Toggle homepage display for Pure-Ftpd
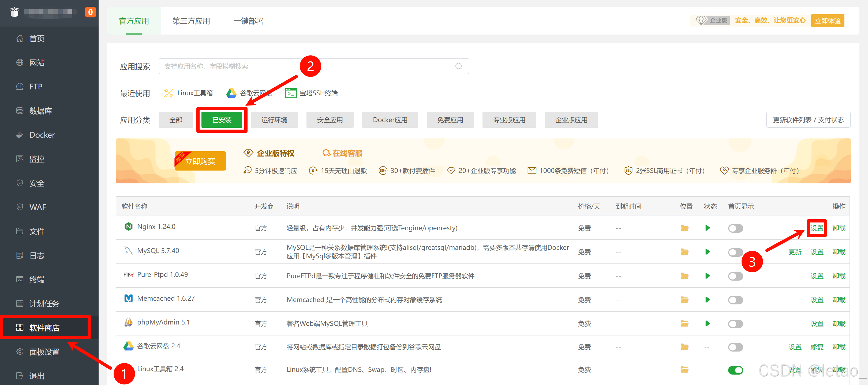868x385 pixels. tap(735, 276)
